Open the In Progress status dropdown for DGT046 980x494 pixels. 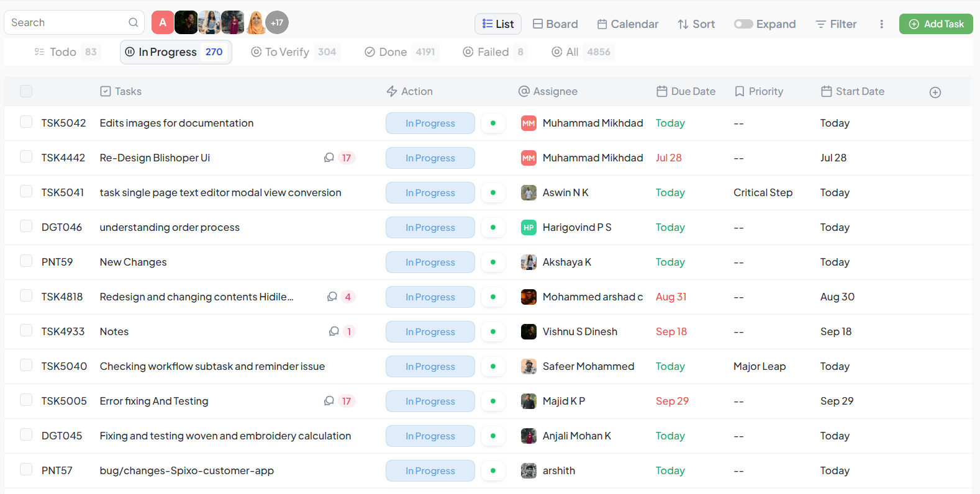(x=430, y=228)
